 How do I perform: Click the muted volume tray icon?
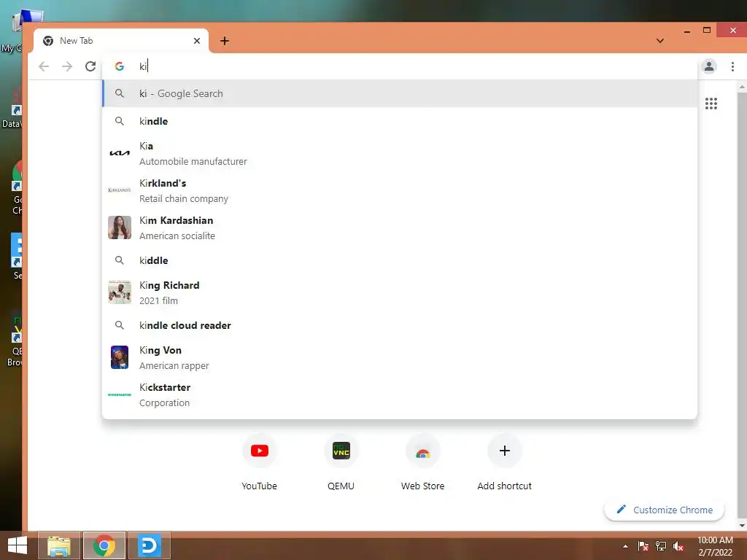click(x=678, y=546)
